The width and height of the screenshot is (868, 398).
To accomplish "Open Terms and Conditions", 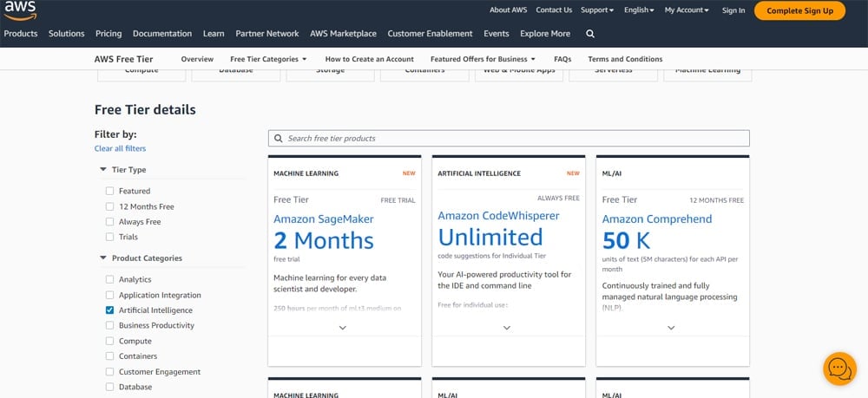I will (625, 59).
